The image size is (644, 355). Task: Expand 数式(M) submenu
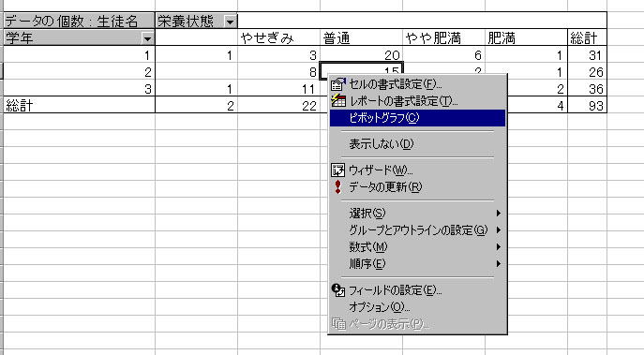pyautogui.click(x=417, y=246)
